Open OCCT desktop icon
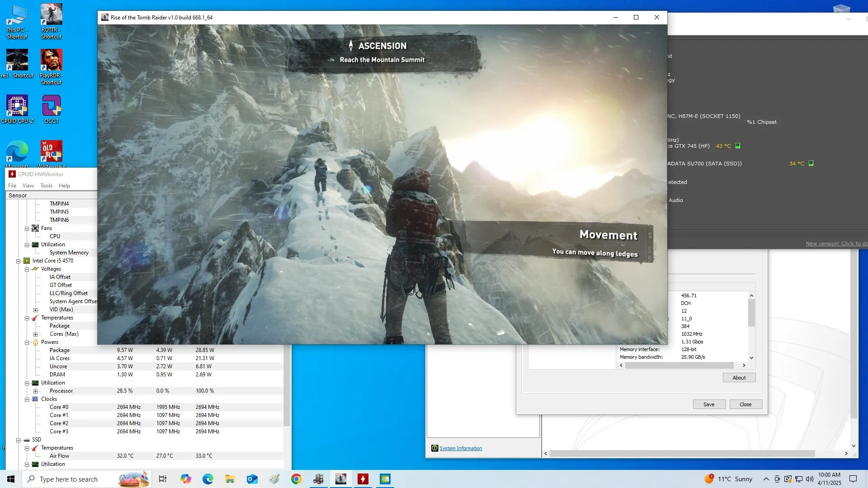Viewport: 868px width, 488px height. click(x=51, y=109)
